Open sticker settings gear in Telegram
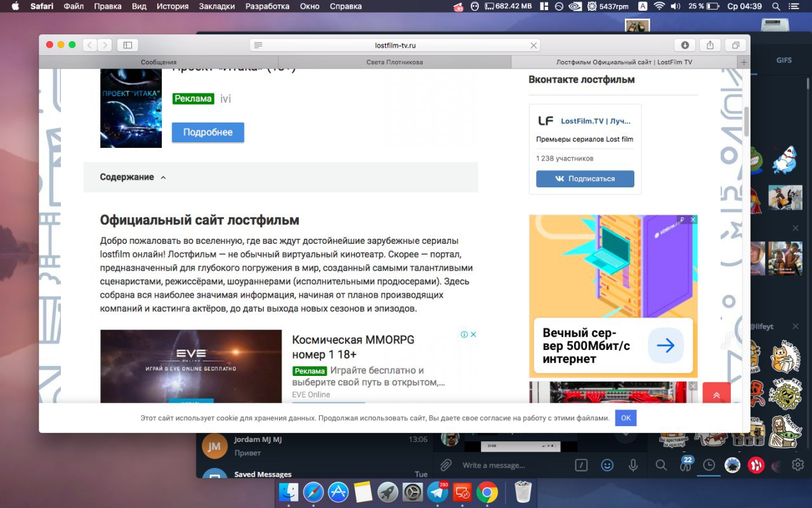 (797, 465)
